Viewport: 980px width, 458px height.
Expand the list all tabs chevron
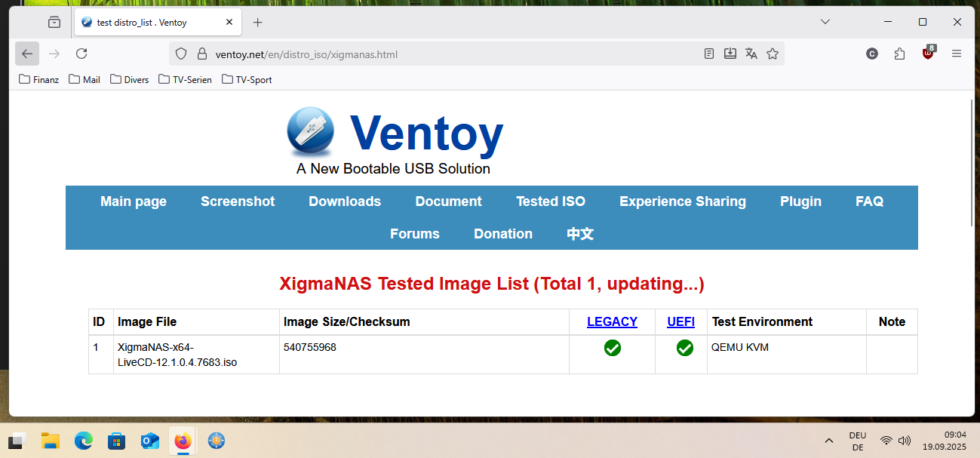825,22
